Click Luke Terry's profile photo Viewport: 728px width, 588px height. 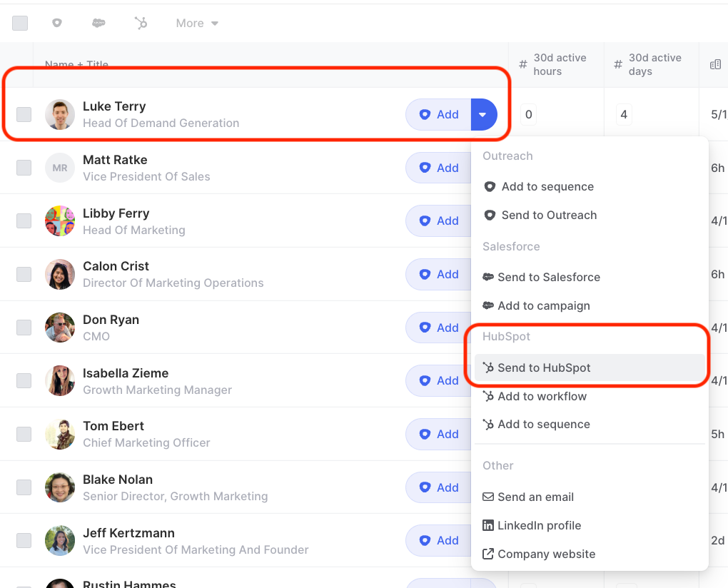(x=60, y=114)
